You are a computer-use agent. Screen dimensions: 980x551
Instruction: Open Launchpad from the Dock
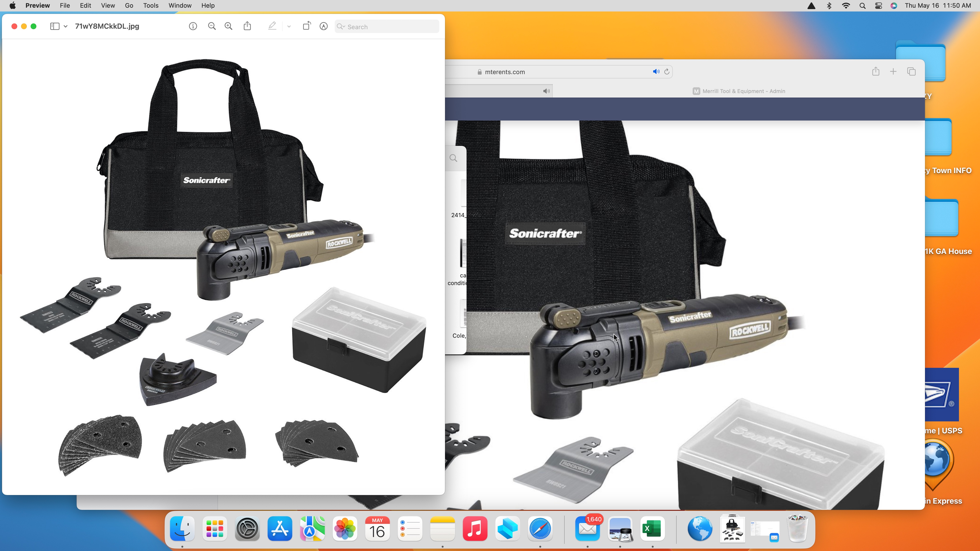(215, 529)
